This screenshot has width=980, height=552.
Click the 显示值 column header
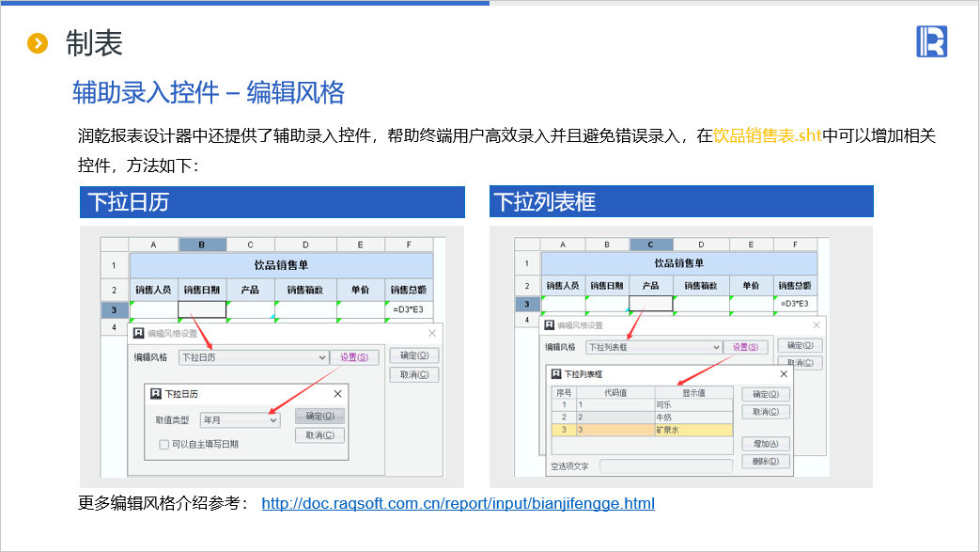click(693, 393)
